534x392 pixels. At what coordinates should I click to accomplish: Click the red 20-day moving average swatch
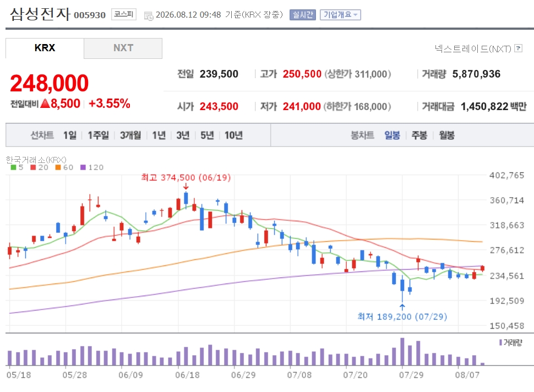click(33, 167)
